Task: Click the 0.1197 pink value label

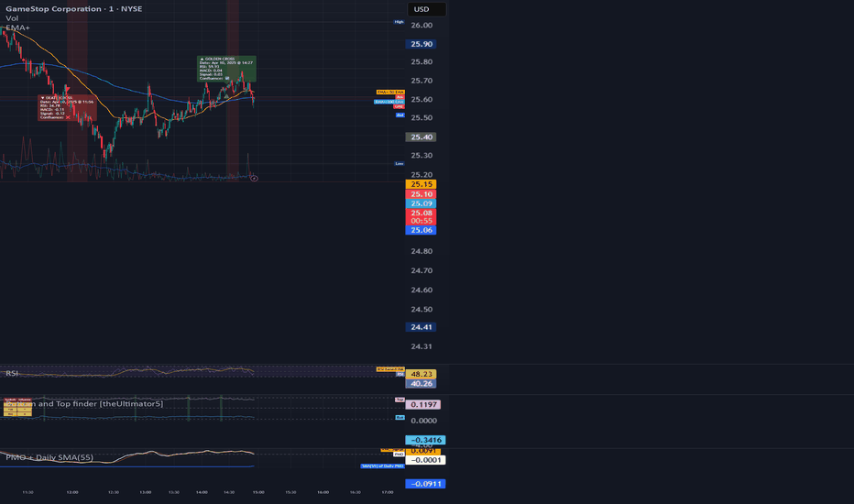Action: click(423, 405)
